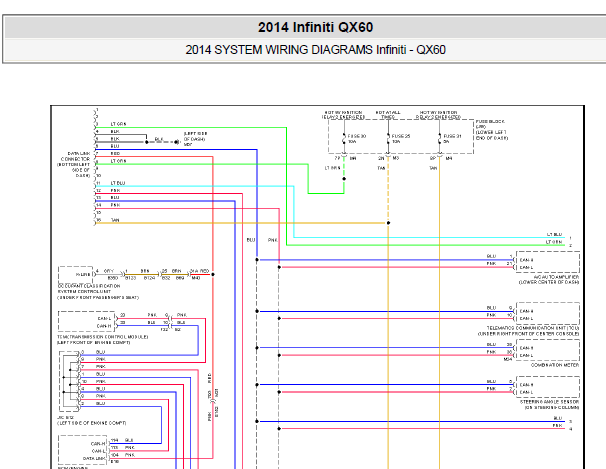The width and height of the screenshot is (606, 469).
Task: Click the 'M34' connector label near Combination Meter
Action: tap(507, 359)
